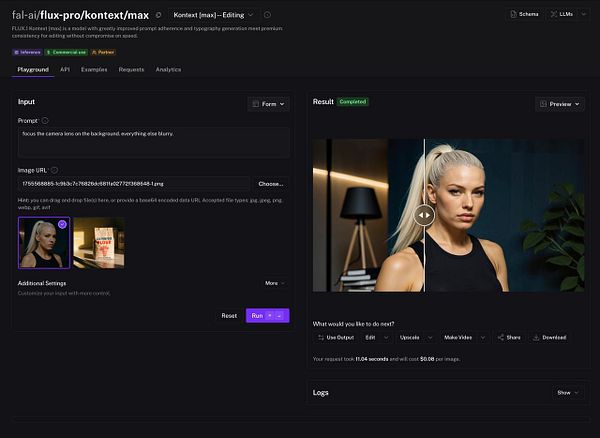Expand the More additional settings option
This screenshot has height=438, width=600.
tap(275, 283)
